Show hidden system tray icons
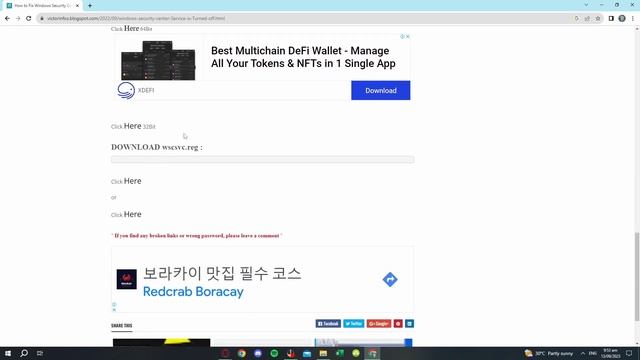 [x=583, y=353]
